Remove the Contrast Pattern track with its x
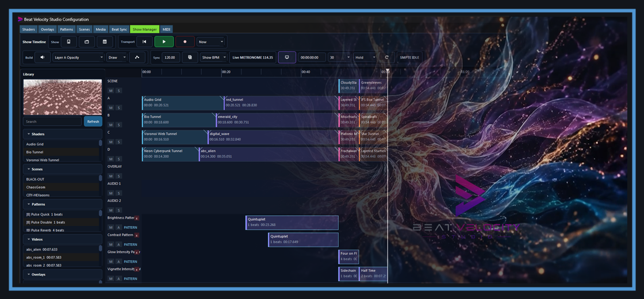Image resolution: width=644 pixels, height=299 pixels. pos(137,235)
